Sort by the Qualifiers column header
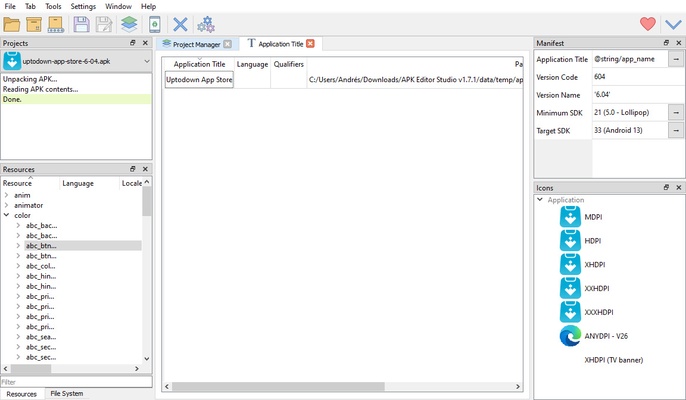 pyautogui.click(x=289, y=64)
